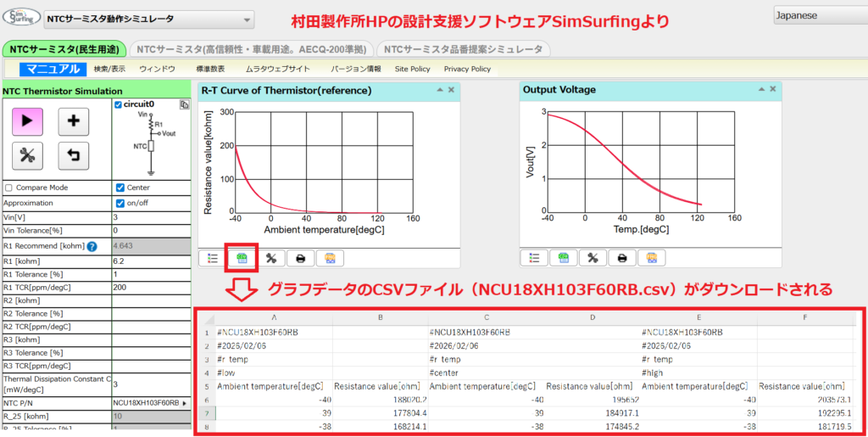Enable Compare Mode checkbox
Screen dimensions: 868x437
pos(8,188)
